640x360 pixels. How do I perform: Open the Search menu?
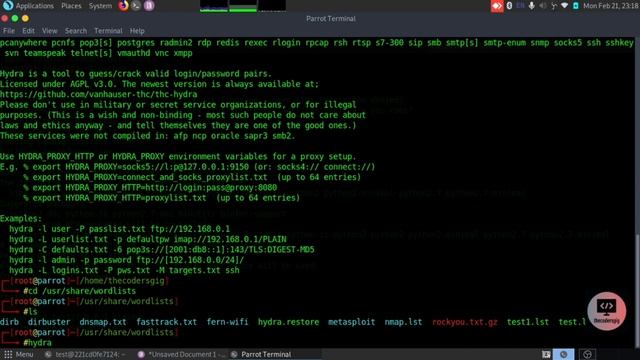tap(76, 31)
